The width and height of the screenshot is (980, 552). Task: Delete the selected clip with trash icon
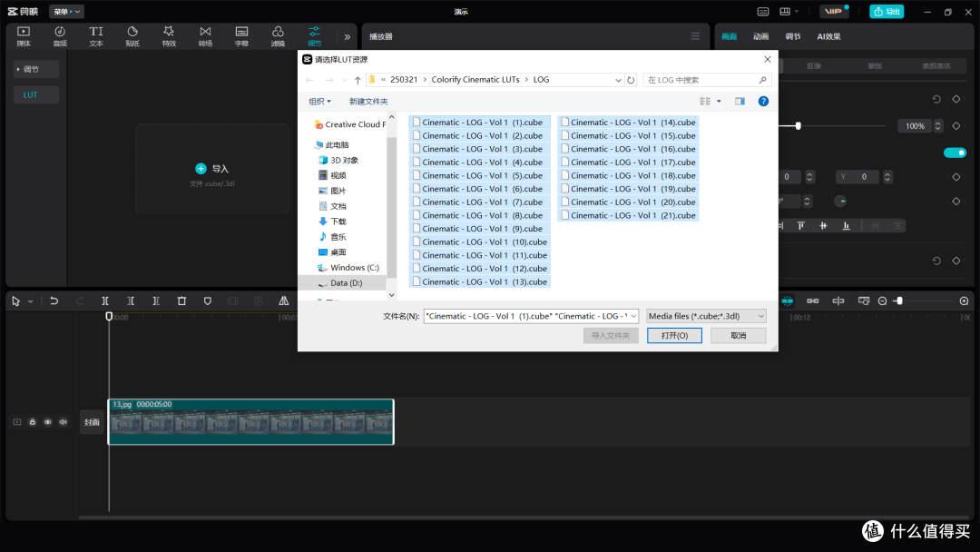[x=181, y=301]
